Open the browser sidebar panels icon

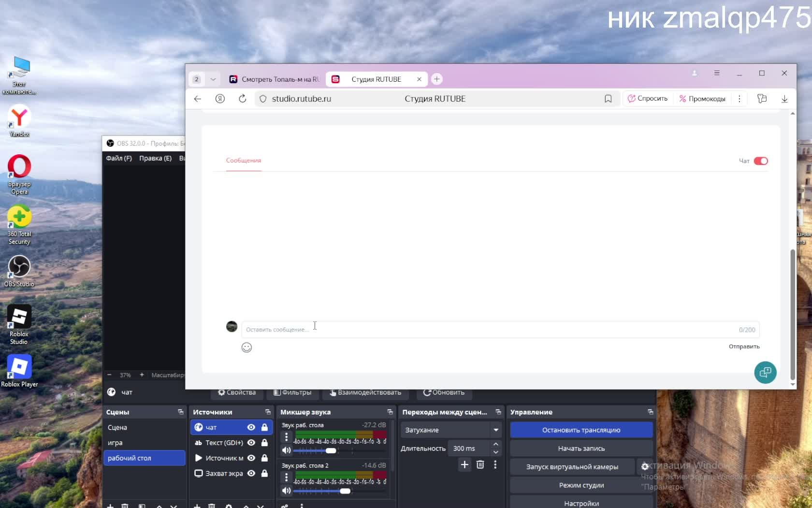[762, 99]
